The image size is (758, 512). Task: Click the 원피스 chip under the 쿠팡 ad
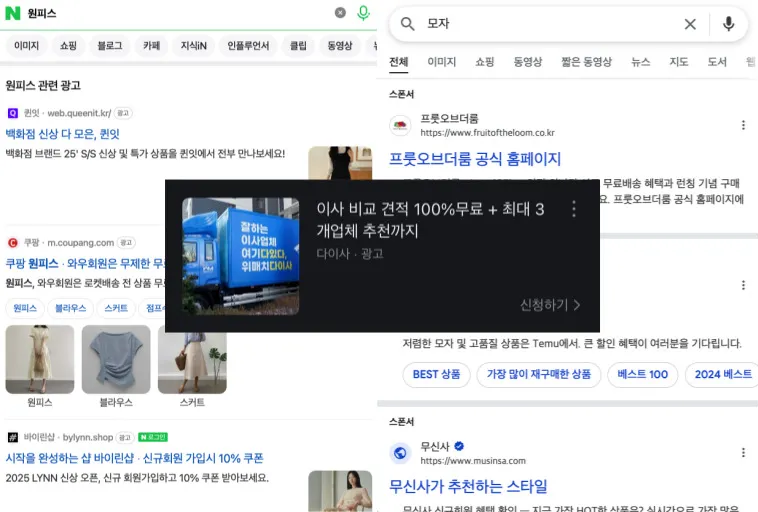pyautogui.click(x=25, y=308)
